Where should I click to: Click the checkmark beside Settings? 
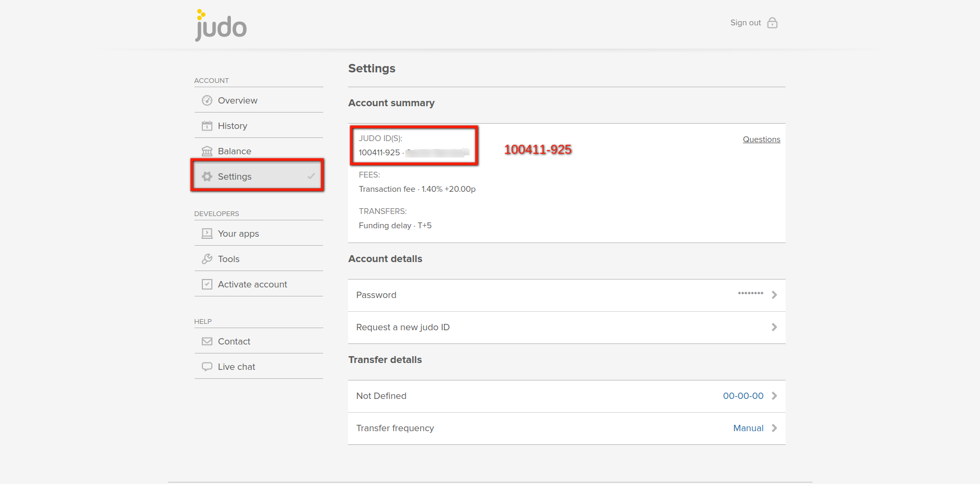[311, 176]
